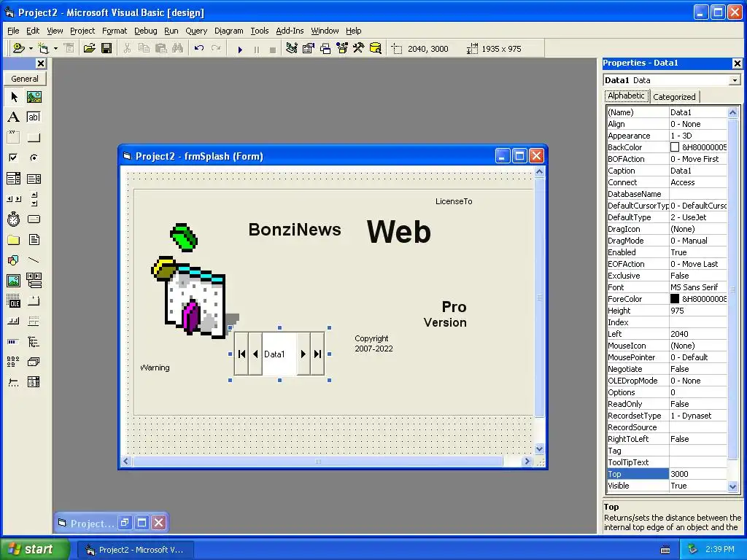Viewport: 747px width, 560px height.
Task: Click the BackColor white swatch
Action: (x=675, y=147)
